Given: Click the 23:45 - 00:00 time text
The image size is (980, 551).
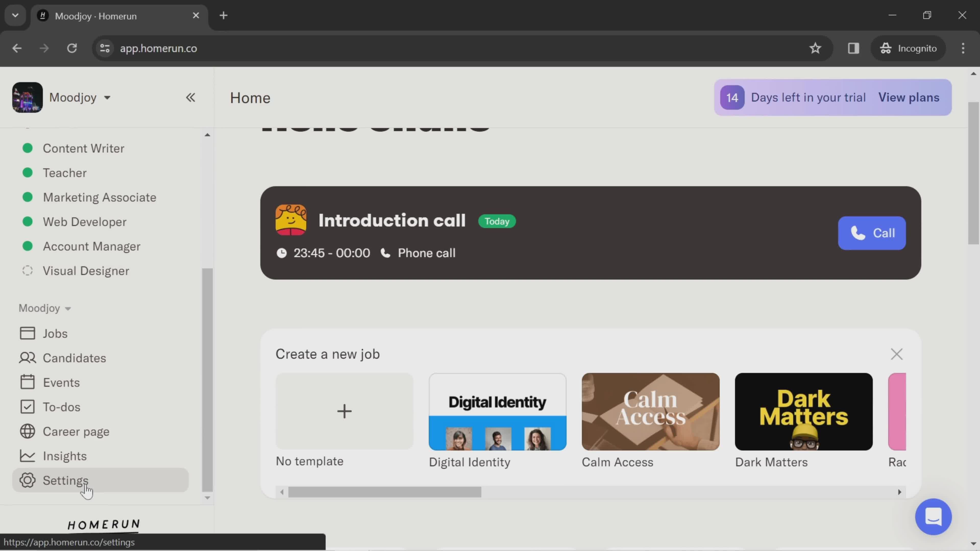Looking at the screenshot, I should coord(331,253).
